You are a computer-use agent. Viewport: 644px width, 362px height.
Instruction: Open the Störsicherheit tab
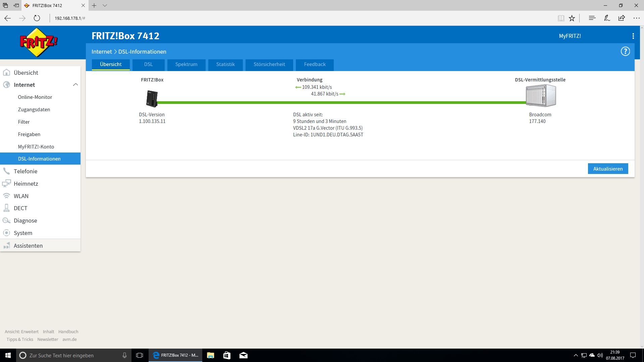tap(269, 64)
